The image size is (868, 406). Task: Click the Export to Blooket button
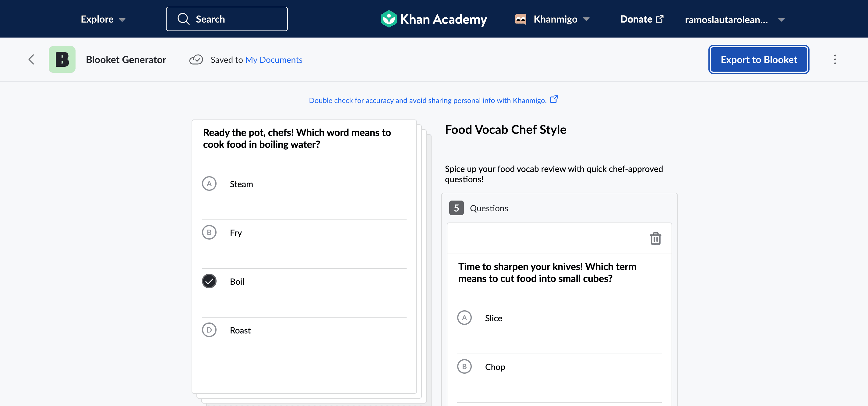(x=759, y=60)
